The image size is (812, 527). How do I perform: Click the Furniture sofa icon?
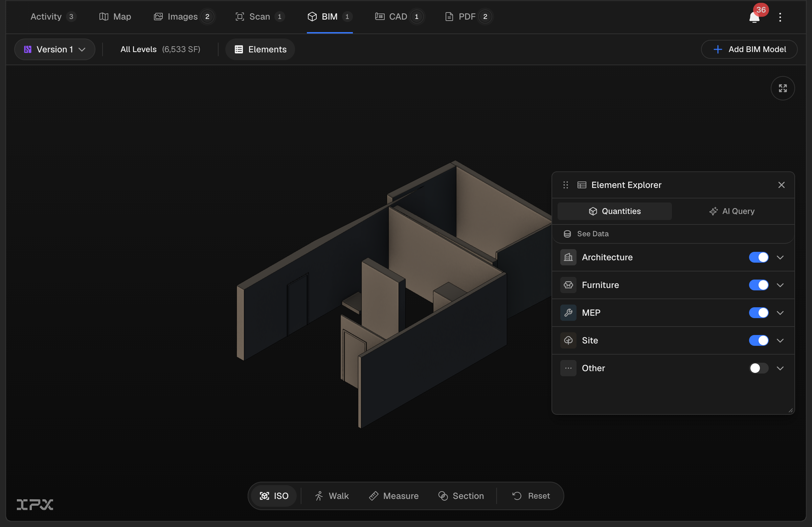pos(568,285)
